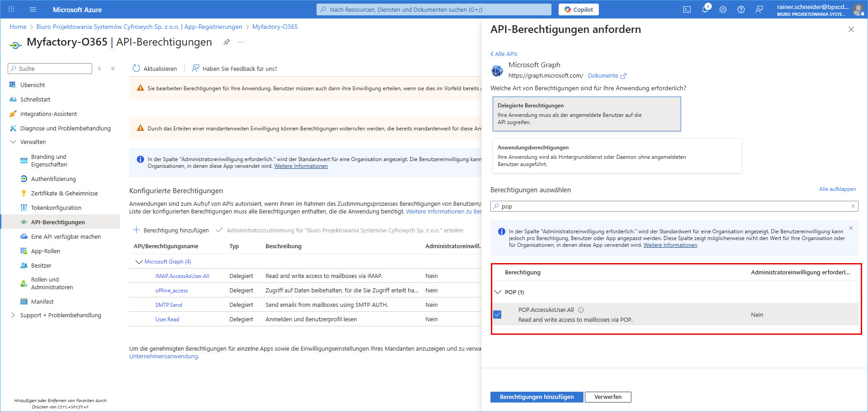868x412 pixels.
Task: Click the Microsoft Graph logo icon
Action: (497, 71)
